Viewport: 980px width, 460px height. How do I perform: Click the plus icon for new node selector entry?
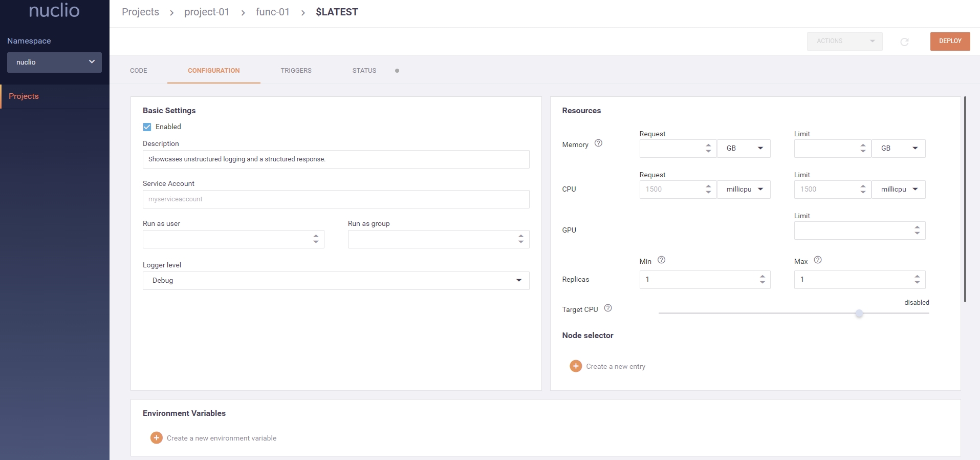(576, 366)
